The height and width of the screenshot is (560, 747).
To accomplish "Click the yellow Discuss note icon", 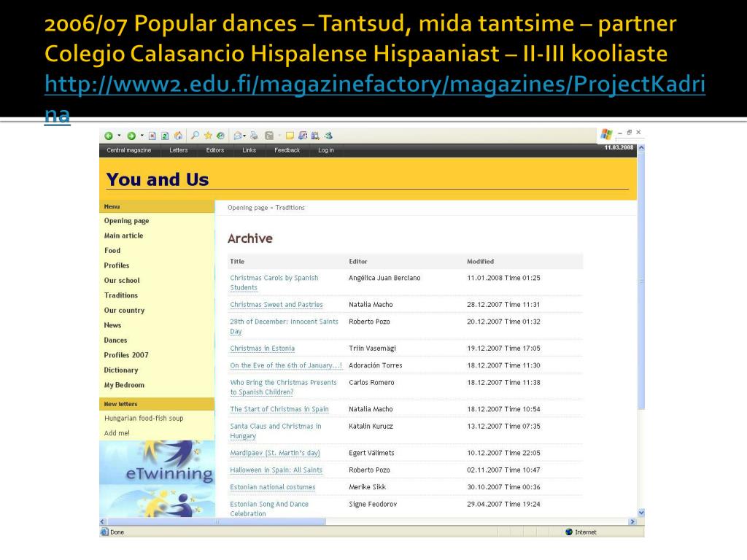I will (x=290, y=136).
